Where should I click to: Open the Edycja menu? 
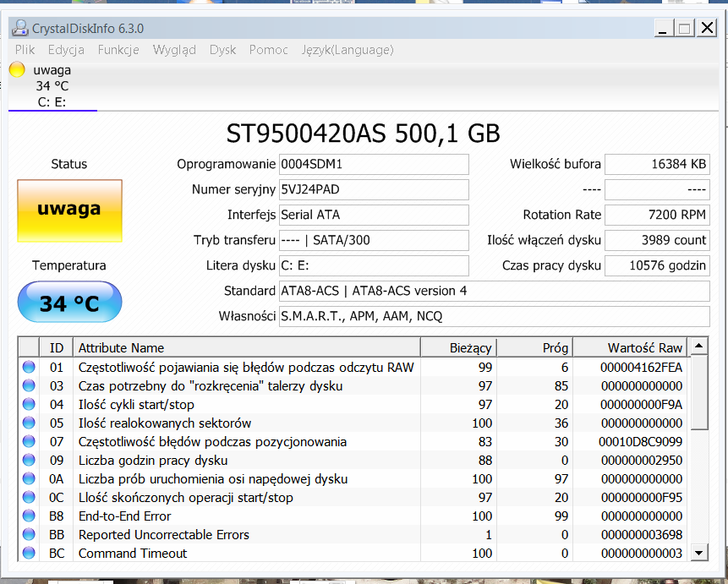pos(66,50)
